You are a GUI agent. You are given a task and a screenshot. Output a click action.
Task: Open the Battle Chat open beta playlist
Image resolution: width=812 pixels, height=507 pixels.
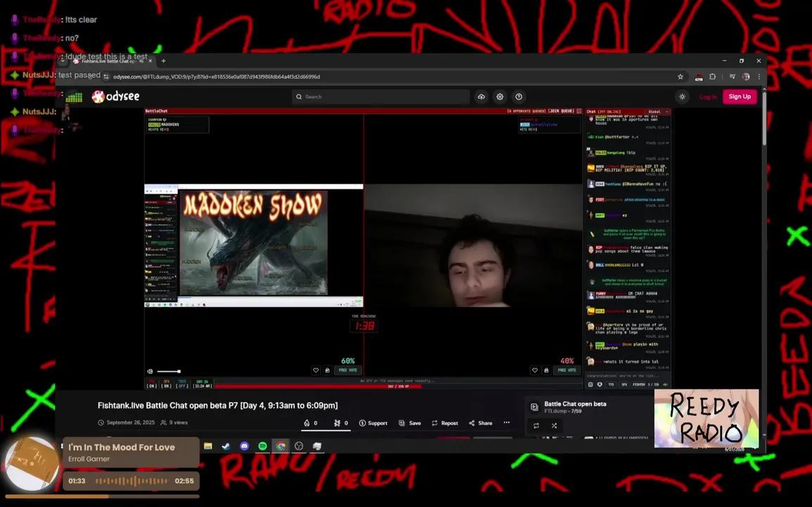(x=575, y=403)
